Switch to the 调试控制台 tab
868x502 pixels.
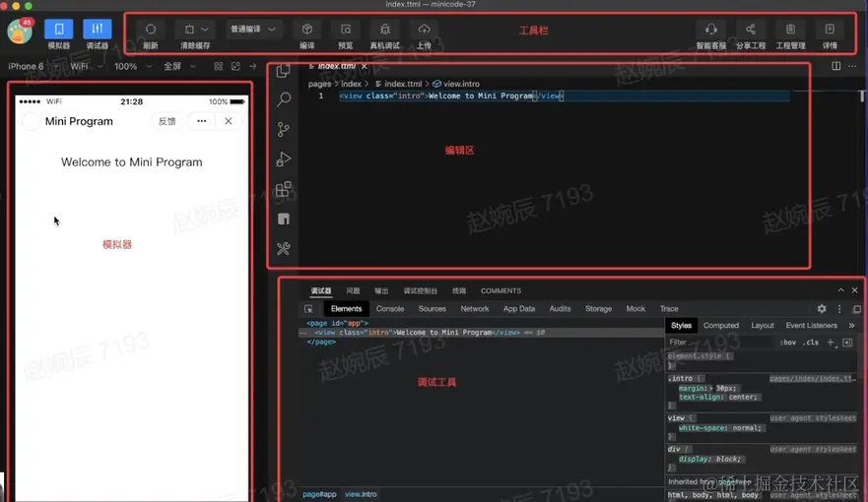pyautogui.click(x=420, y=290)
